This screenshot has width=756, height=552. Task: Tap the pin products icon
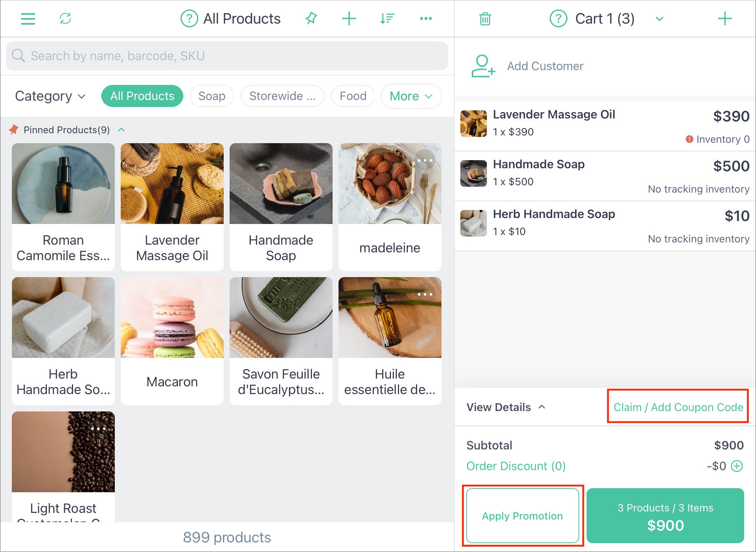[x=311, y=18]
